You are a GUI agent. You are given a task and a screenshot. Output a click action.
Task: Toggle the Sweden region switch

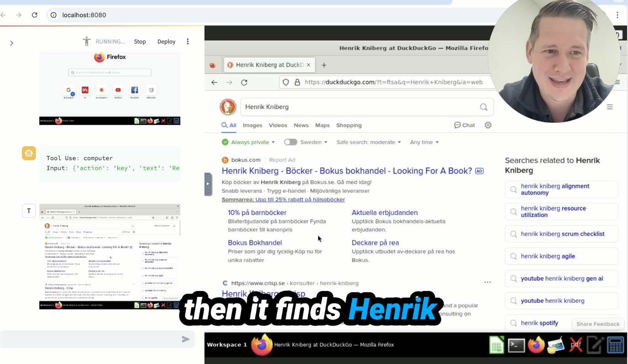pyautogui.click(x=290, y=142)
